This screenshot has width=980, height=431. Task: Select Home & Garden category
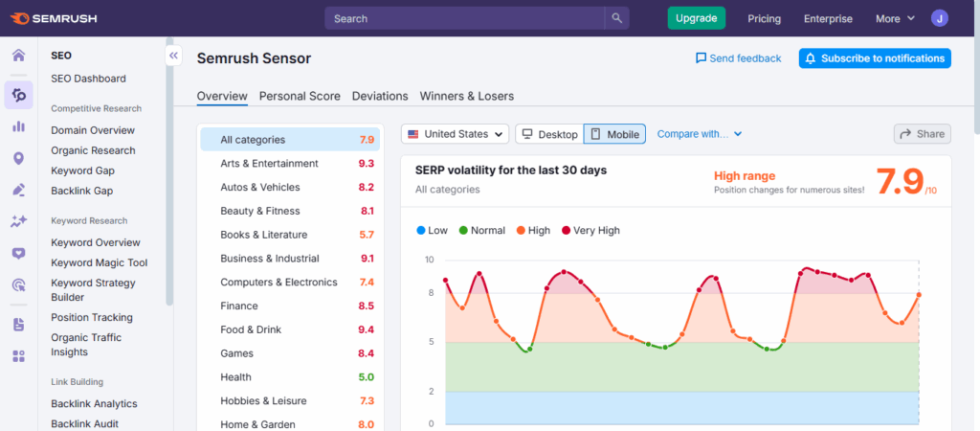pyautogui.click(x=290, y=424)
